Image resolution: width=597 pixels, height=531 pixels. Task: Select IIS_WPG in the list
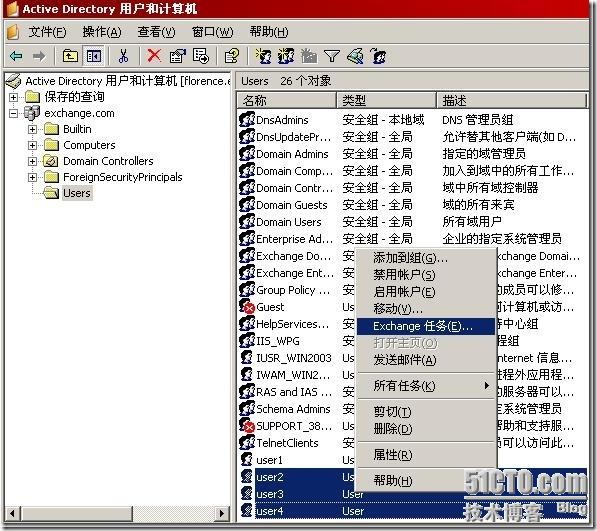(x=278, y=341)
